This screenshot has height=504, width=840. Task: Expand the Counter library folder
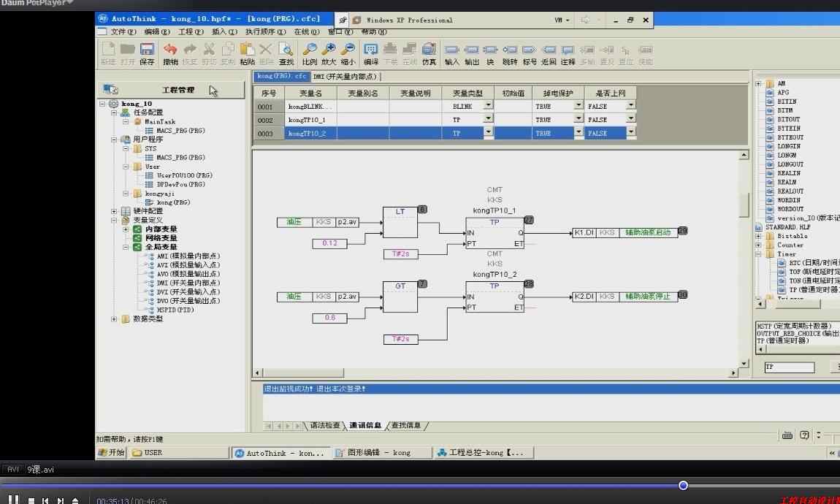[x=758, y=245]
